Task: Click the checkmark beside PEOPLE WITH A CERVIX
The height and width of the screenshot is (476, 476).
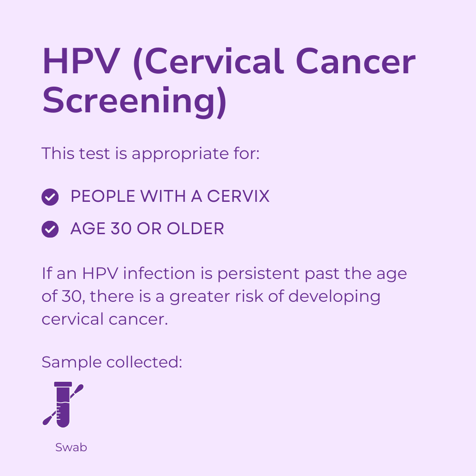Action: point(50,197)
